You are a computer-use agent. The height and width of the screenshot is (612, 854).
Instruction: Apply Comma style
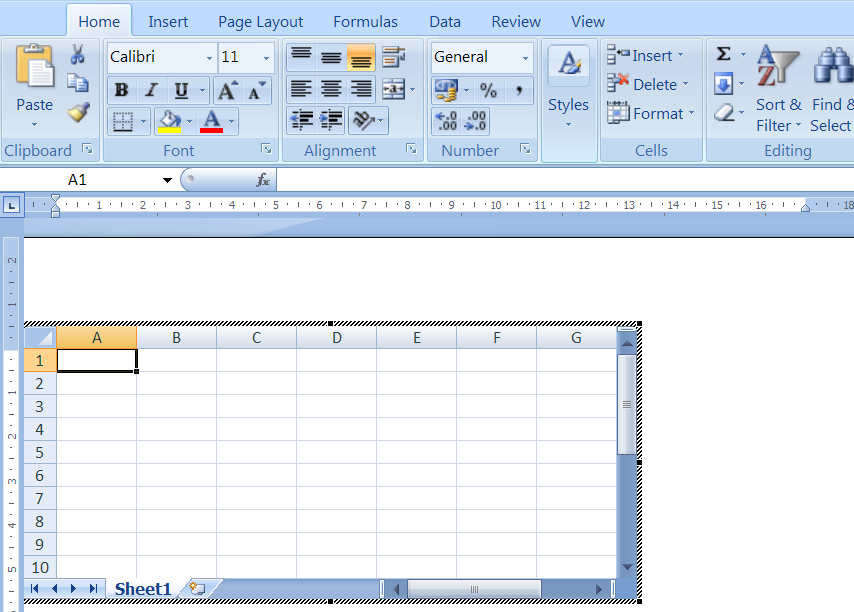point(518,90)
